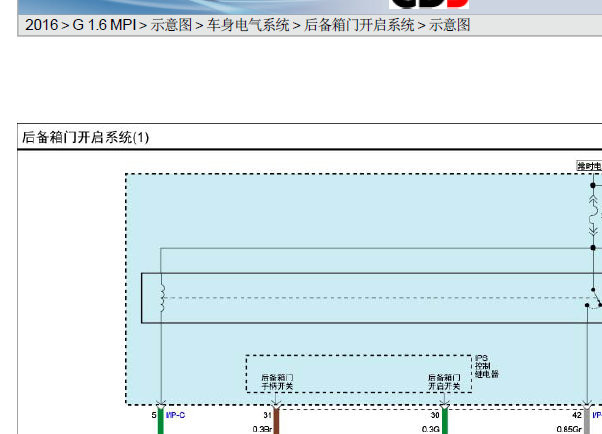Click the diagram title 后备箱门开启系统(1)
This screenshot has width=602, height=434.
(85, 137)
